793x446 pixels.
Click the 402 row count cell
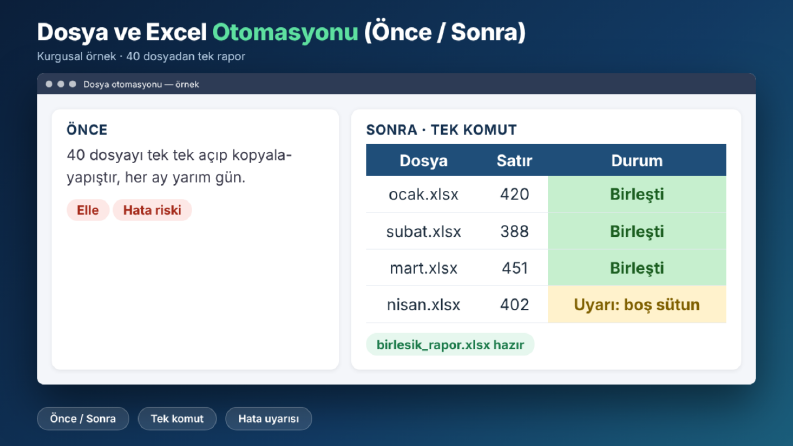(x=514, y=304)
